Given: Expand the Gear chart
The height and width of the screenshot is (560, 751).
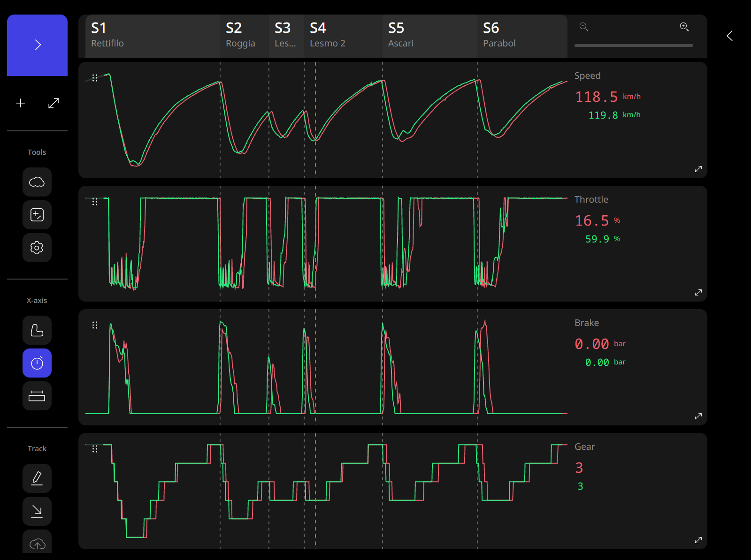Looking at the screenshot, I should [x=698, y=540].
